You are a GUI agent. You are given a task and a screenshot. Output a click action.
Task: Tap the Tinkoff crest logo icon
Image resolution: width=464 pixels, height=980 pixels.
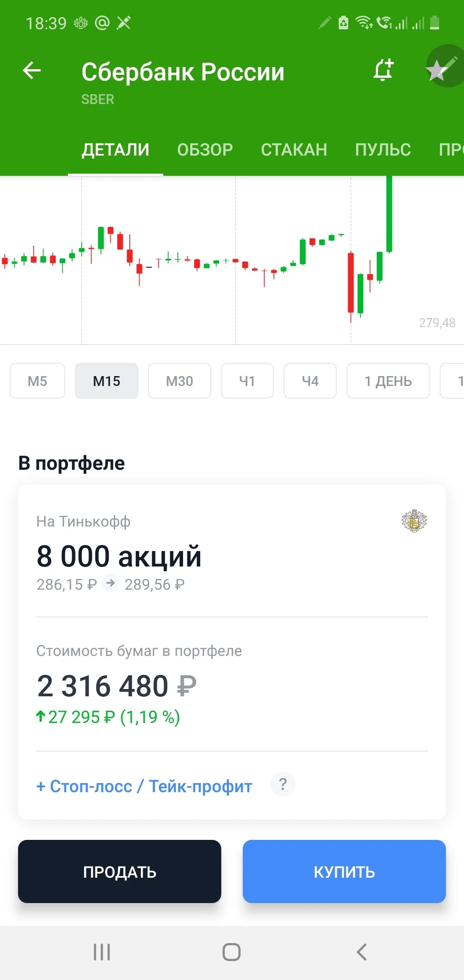414,521
